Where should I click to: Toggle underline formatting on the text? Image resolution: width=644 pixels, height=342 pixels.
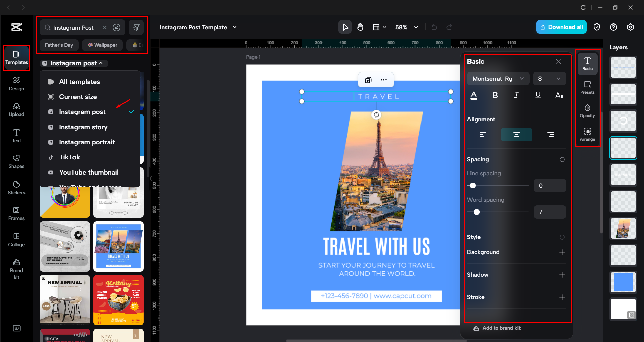(538, 95)
